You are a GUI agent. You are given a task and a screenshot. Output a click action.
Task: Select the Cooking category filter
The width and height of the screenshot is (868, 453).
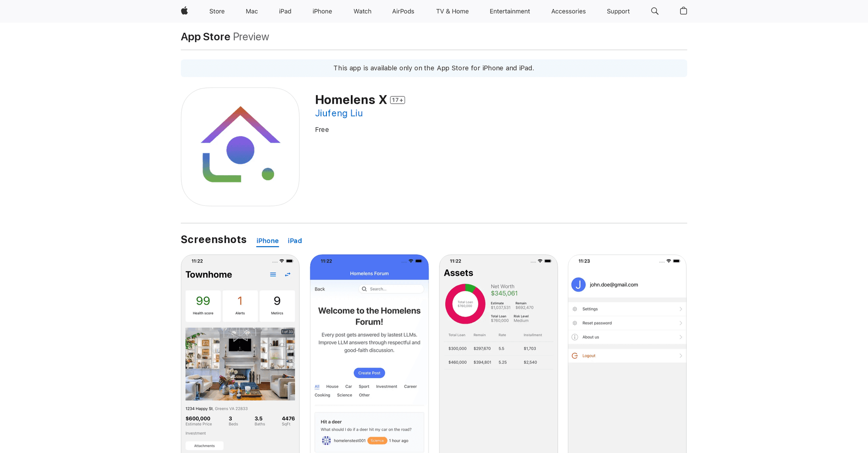pos(322,395)
